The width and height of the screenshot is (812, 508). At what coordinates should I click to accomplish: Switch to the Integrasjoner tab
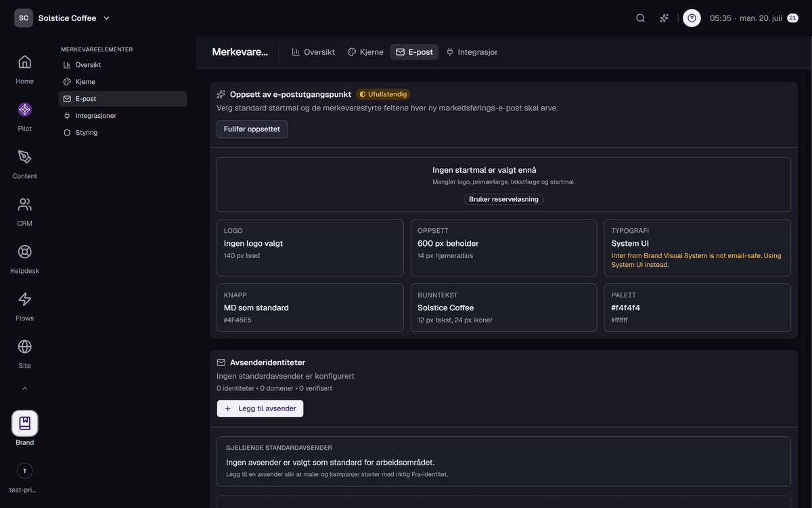[x=472, y=52]
